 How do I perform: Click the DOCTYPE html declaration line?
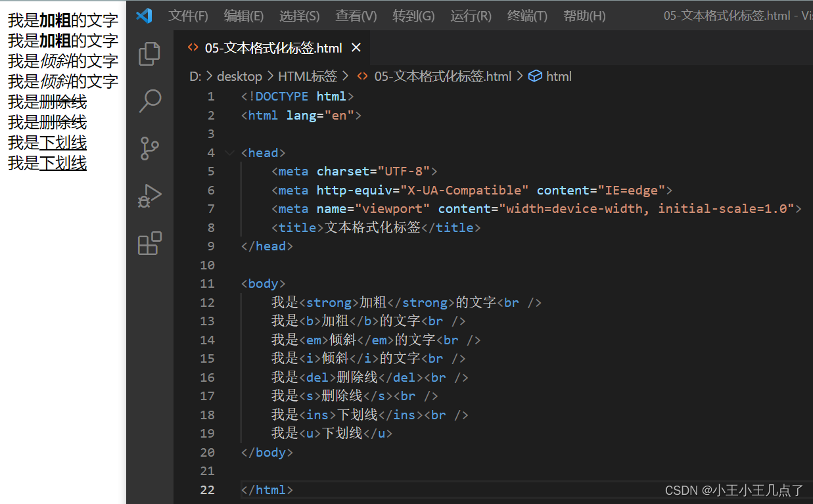pos(298,97)
